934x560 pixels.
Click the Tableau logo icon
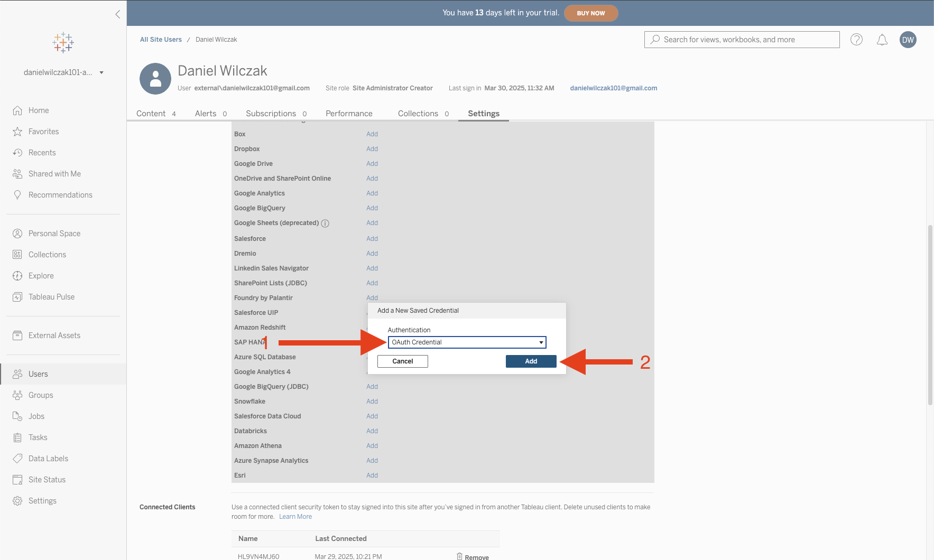click(x=63, y=42)
